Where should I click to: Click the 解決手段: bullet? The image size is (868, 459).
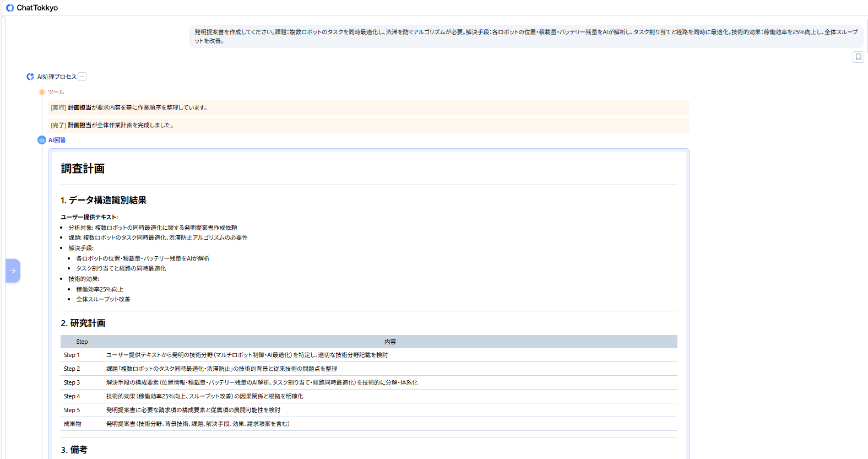click(81, 248)
